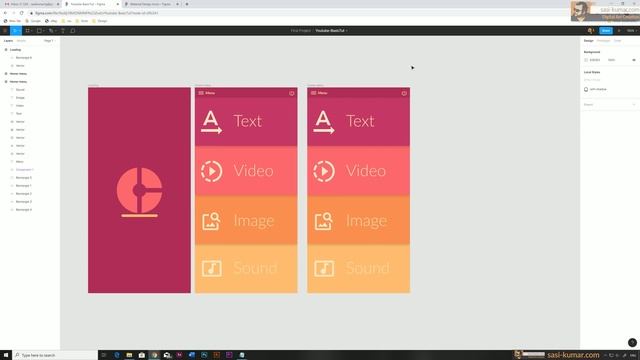Select the Comment tool
This screenshot has height=360, width=640.
pos(73,31)
